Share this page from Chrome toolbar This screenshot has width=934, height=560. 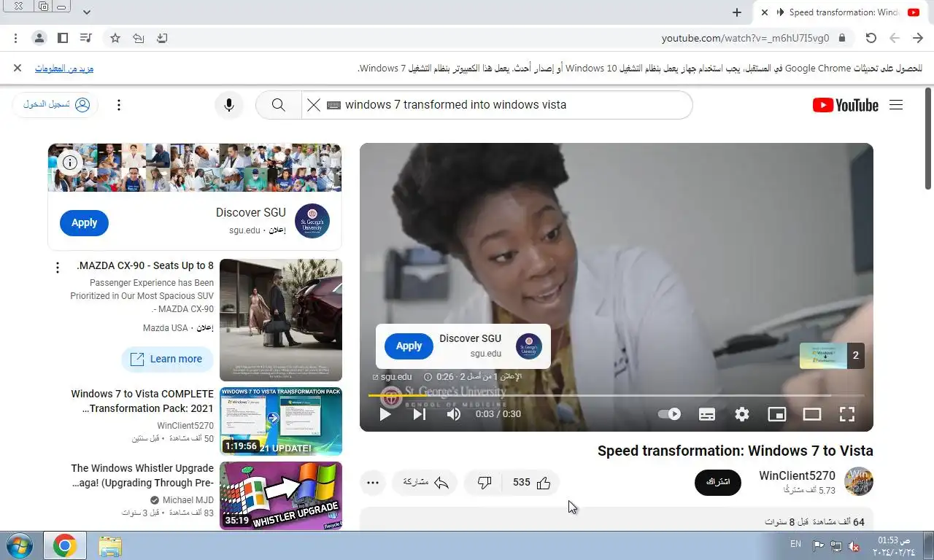click(x=139, y=38)
